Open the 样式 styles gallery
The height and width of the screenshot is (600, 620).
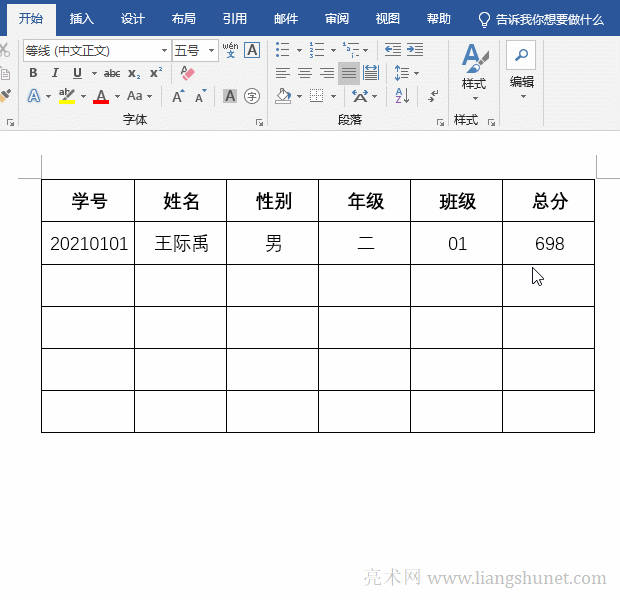474,72
